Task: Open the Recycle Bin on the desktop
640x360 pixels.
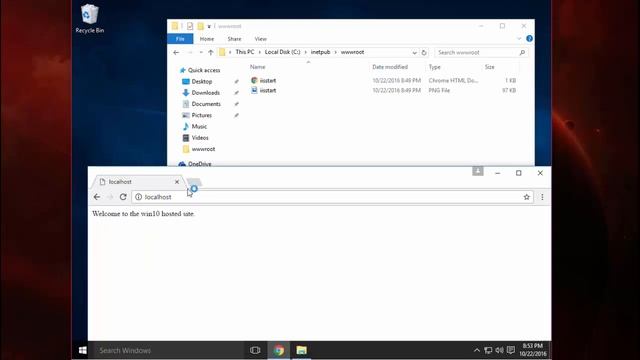Action: click(89, 19)
